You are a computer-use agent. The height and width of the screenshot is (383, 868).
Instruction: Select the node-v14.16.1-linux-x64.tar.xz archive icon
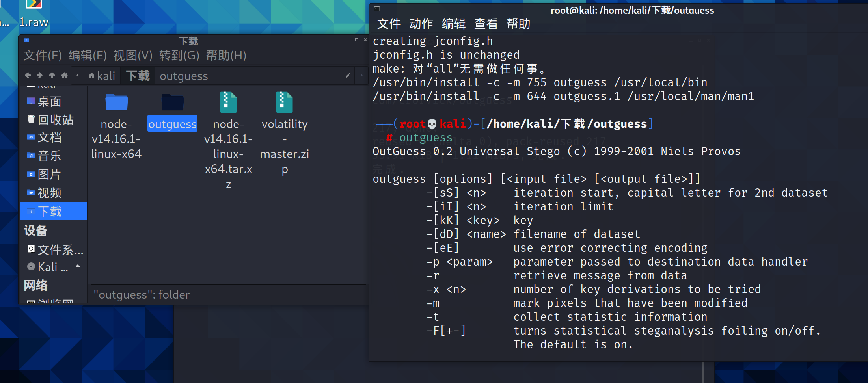coord(228,102)
